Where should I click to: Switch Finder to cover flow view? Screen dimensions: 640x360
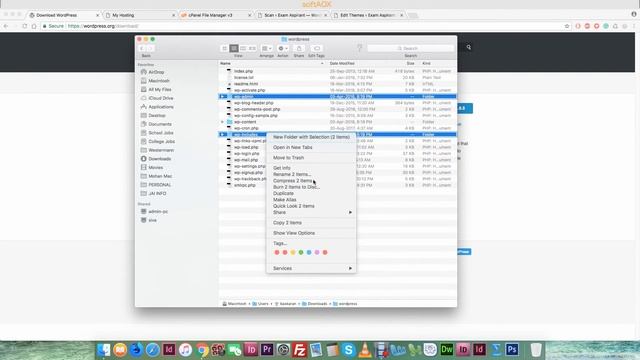pyautogui.click(x=252, y=48)
